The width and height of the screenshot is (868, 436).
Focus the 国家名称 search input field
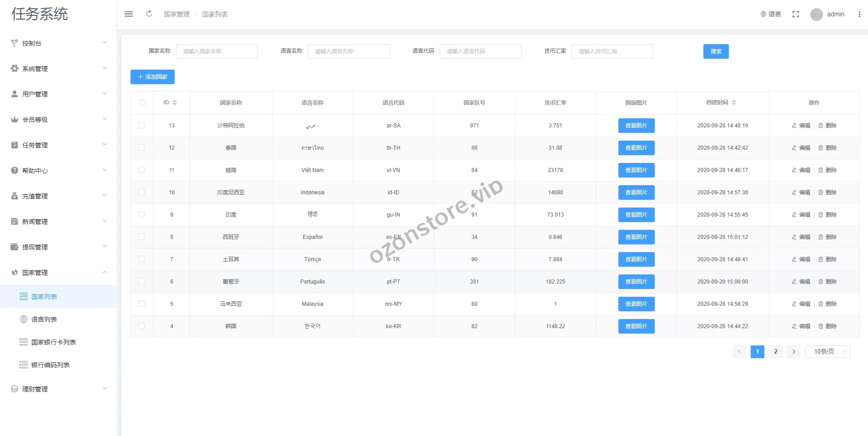pyautogui.click(x=216, y=51)
